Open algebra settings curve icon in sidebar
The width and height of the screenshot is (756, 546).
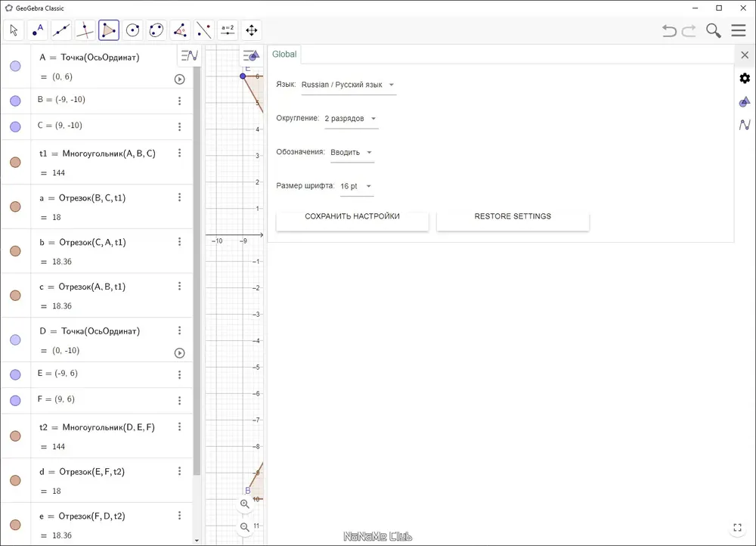tap(745, 125)
